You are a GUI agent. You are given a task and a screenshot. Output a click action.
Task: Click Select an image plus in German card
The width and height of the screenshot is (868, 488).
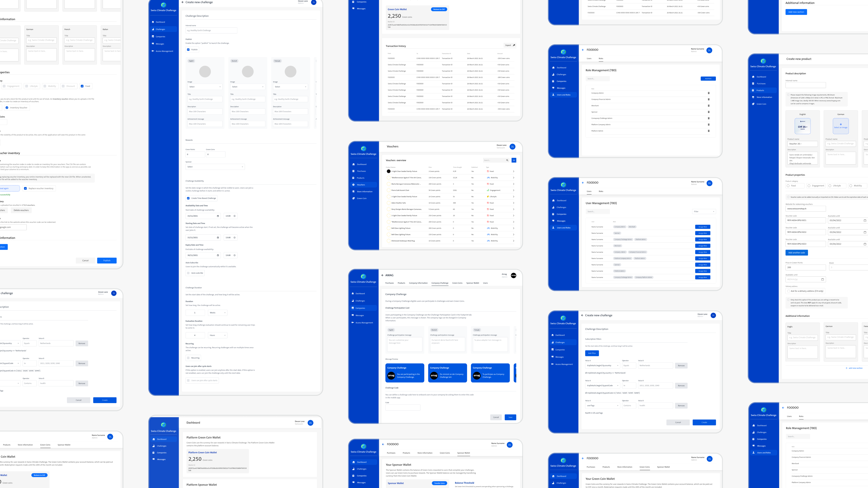point(840,125)
